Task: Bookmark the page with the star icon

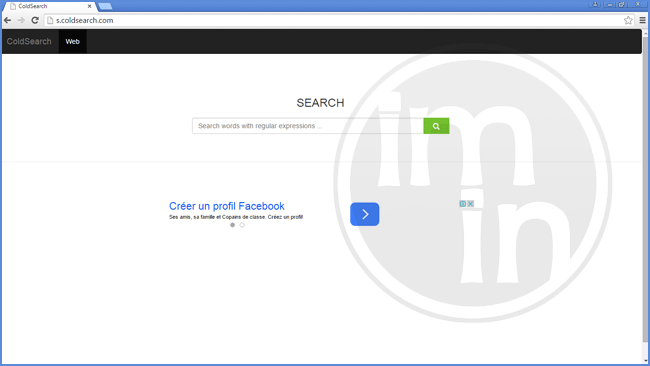Action: coord(628,20)
